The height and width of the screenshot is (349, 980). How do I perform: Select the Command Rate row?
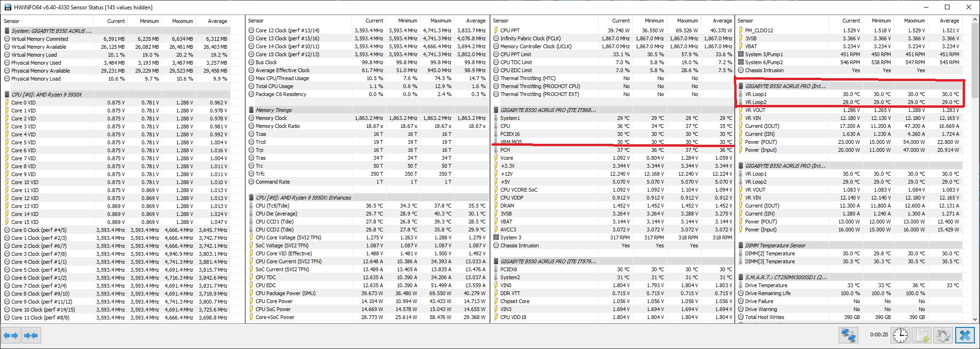(x=367, y=182)
